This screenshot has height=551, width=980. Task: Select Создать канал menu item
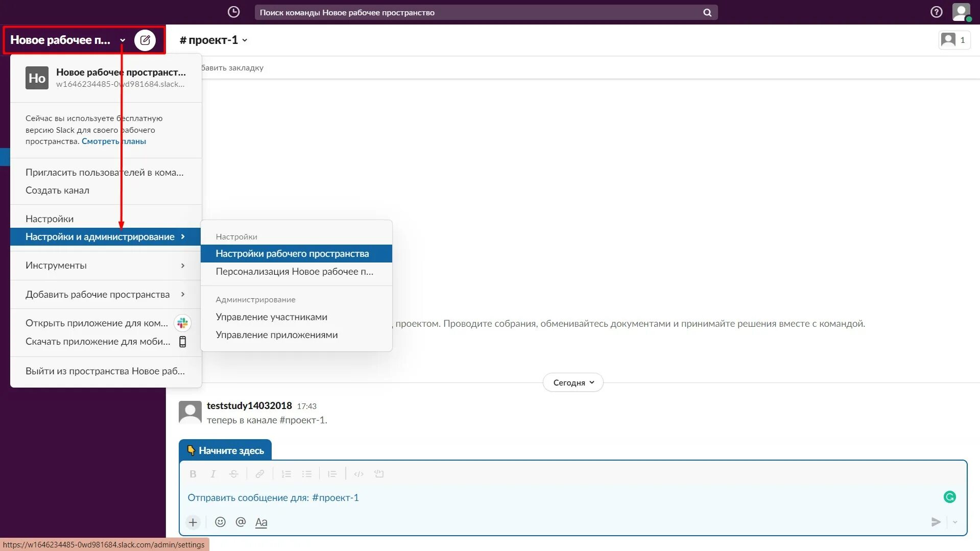coord(106,190)
